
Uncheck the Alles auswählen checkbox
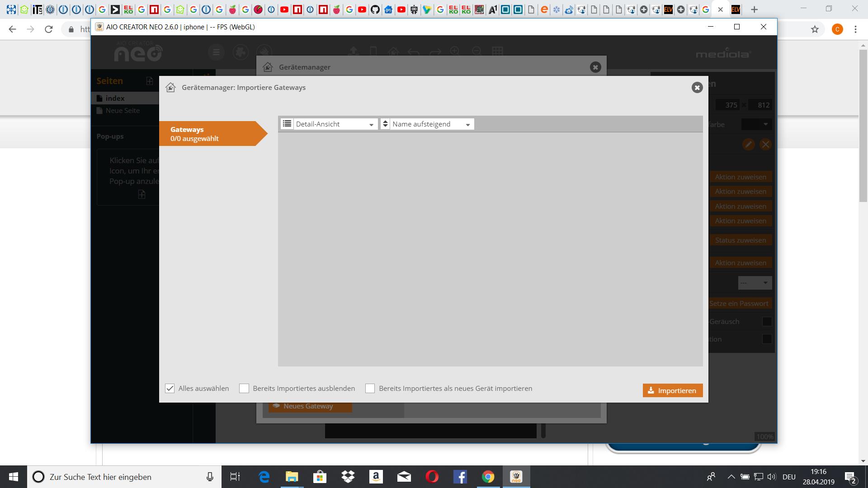click(170, 389)
